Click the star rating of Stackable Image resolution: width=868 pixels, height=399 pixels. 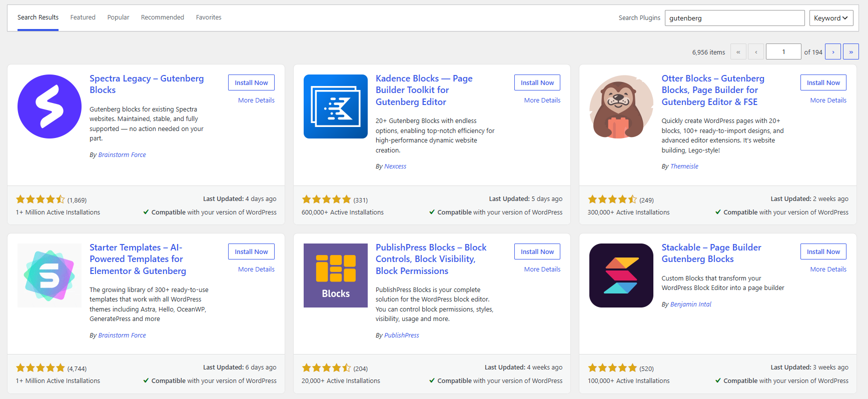click(x=612, y=368)
